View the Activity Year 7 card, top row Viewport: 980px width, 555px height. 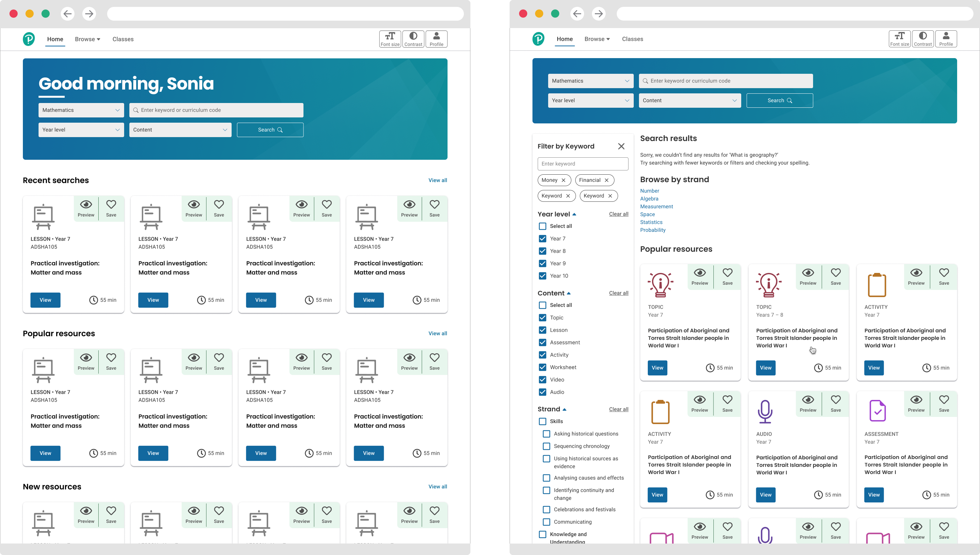click(874, 368)
